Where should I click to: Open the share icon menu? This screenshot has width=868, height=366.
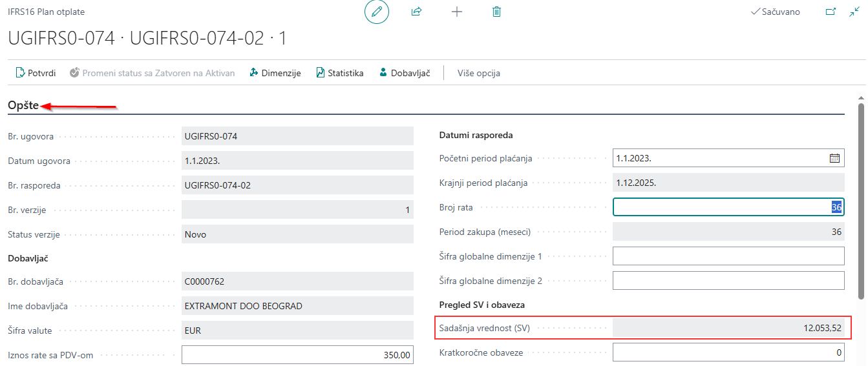(x=417, y=12)
